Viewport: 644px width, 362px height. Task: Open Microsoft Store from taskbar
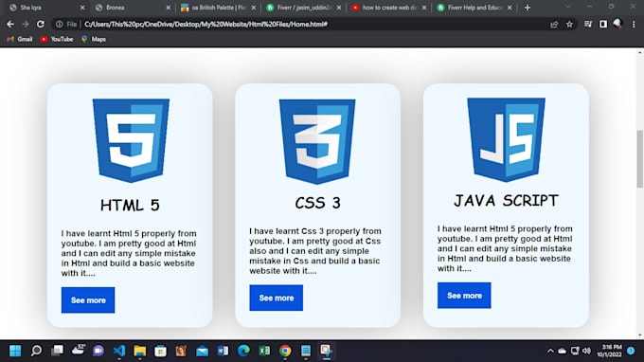coord(161,351)
